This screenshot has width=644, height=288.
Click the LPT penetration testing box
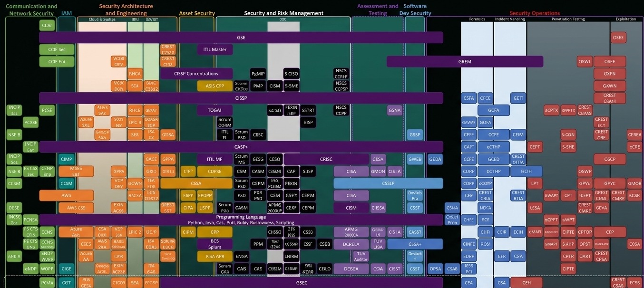tap(535, 183)
